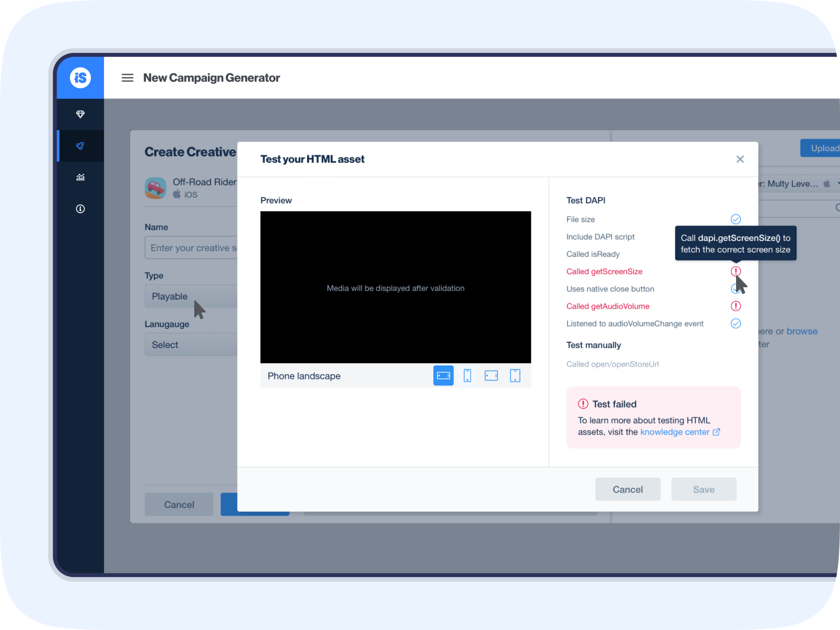Click the File size check icon

pos(736,219)
